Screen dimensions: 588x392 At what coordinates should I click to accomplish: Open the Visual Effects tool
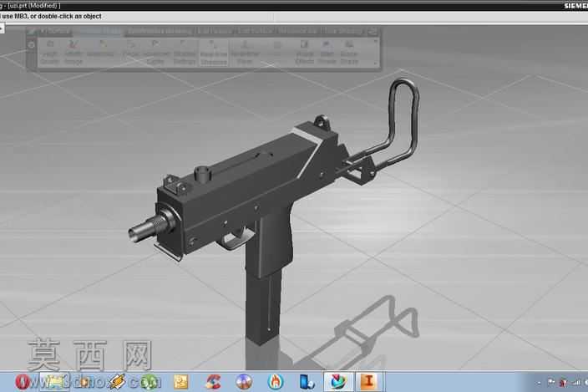pyautogui.click(x=305, y=53)
